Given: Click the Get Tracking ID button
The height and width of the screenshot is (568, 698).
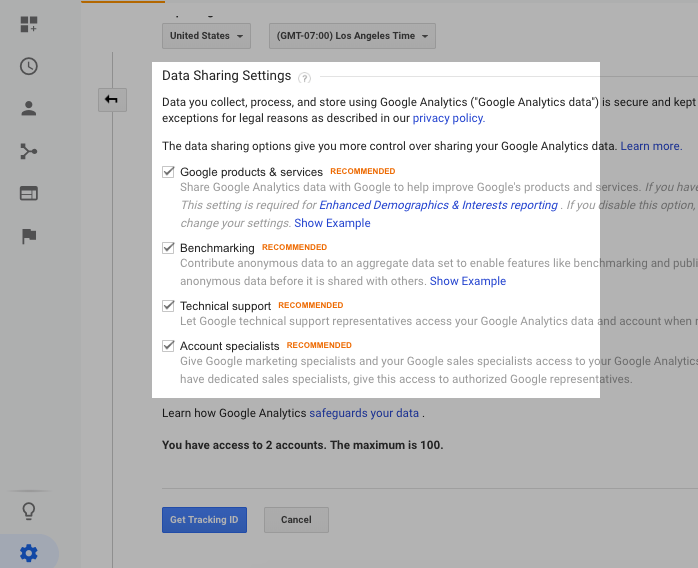Looking at the screenshot, I should [x=204, y=520].
